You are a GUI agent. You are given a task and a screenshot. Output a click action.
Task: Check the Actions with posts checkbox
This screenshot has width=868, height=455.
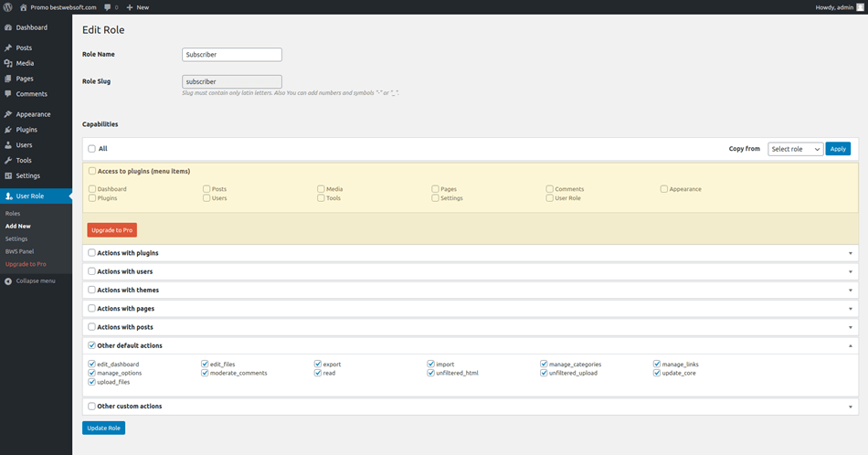(92, 326)
